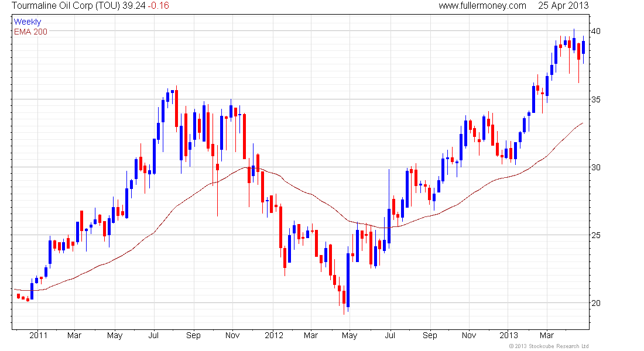This screenshot has height=351, width=644.
Task: Click the 2012 time axis label
Action: pos(274,335)
